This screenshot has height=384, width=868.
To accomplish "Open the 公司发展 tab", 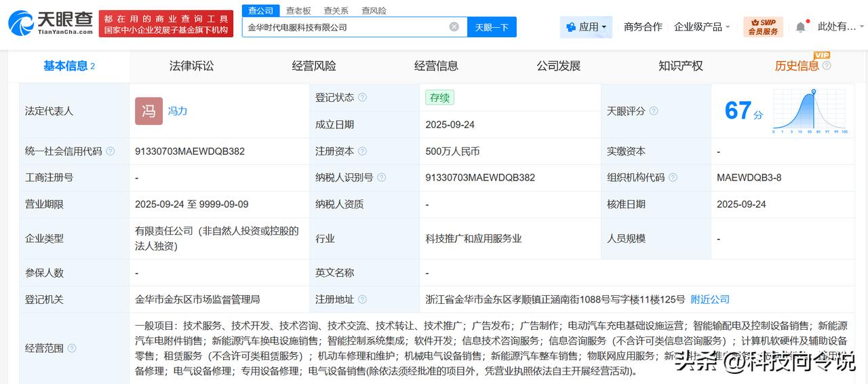I will point(559,66).
